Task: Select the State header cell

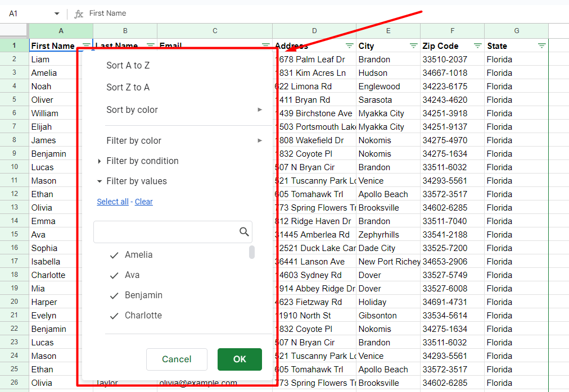Action: [516, 45]
